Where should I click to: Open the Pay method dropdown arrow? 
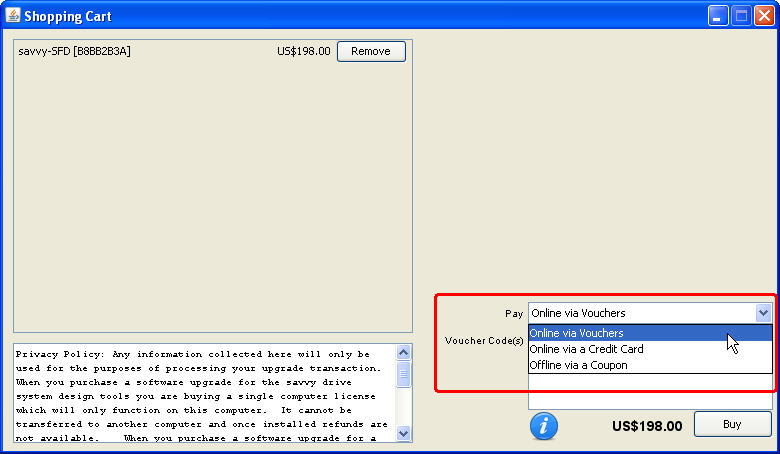click(763, 313)
